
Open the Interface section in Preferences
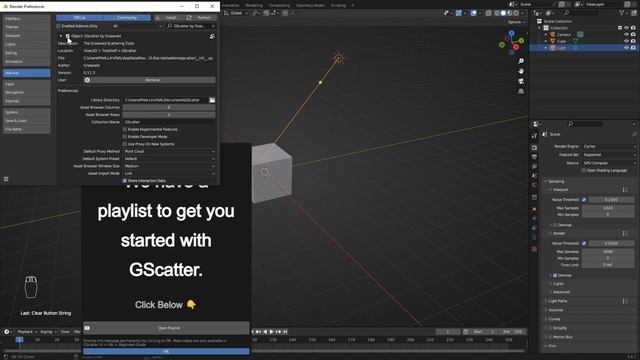(x=27, y=18)
